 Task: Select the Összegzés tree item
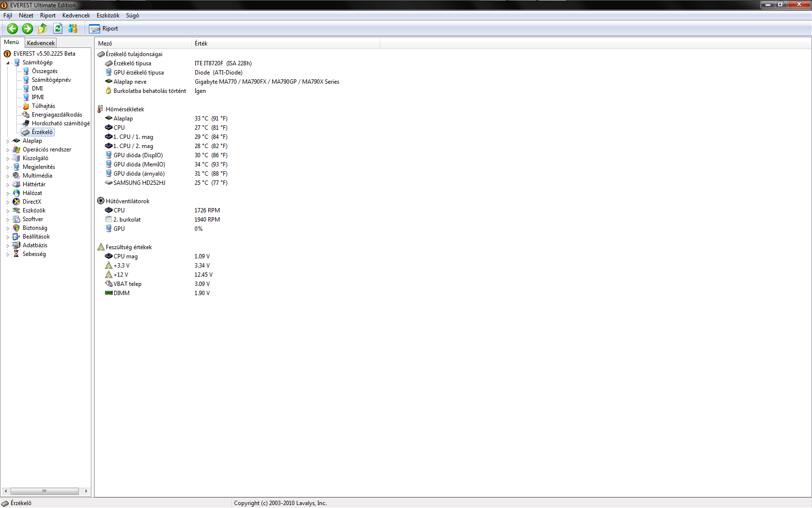[44, 71]
